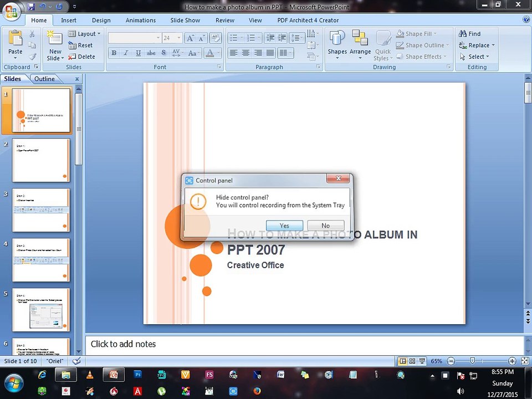532x399 pixels.
Task: Open the Replace dropdown
Action: [x=477, y=45]
